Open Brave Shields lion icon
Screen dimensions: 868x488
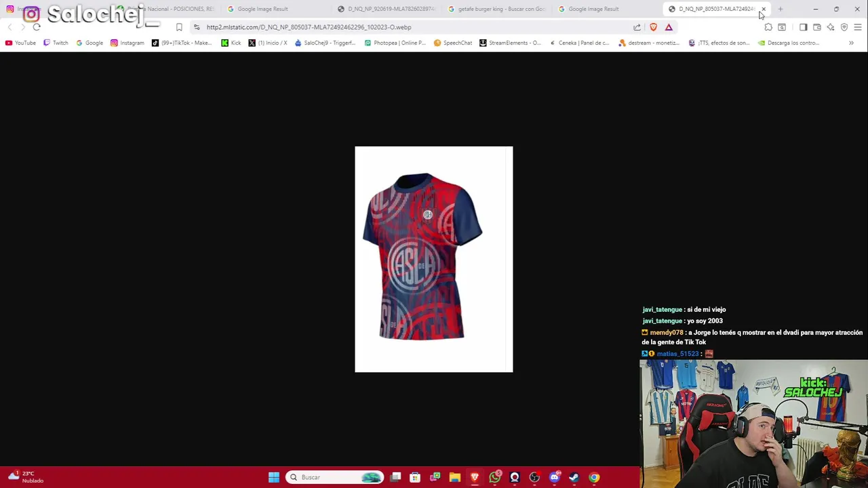(x=653, y=27)
